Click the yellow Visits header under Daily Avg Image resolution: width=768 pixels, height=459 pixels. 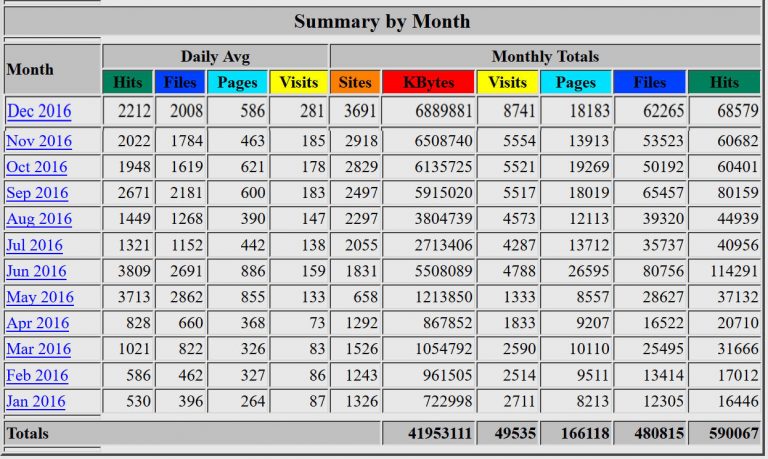(x=298, y=83)
